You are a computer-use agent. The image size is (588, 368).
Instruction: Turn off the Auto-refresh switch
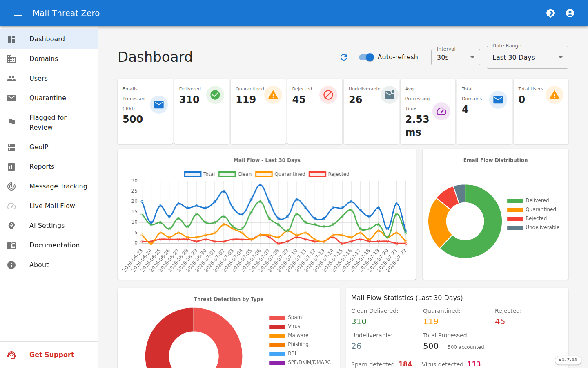(x=366, y=57)
